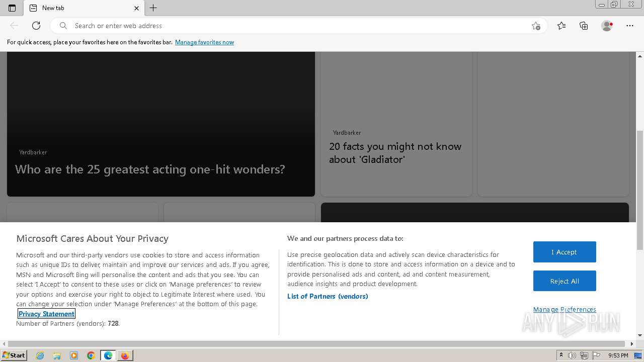Open the Privacy Statement link
Viewport: 644px width, 362px height.
(x=46, y=314)
